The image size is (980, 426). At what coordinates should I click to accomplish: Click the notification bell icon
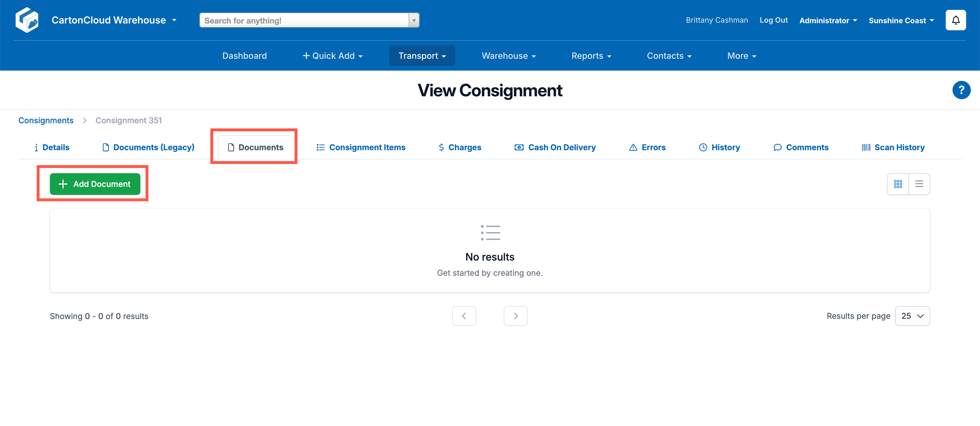955,20
